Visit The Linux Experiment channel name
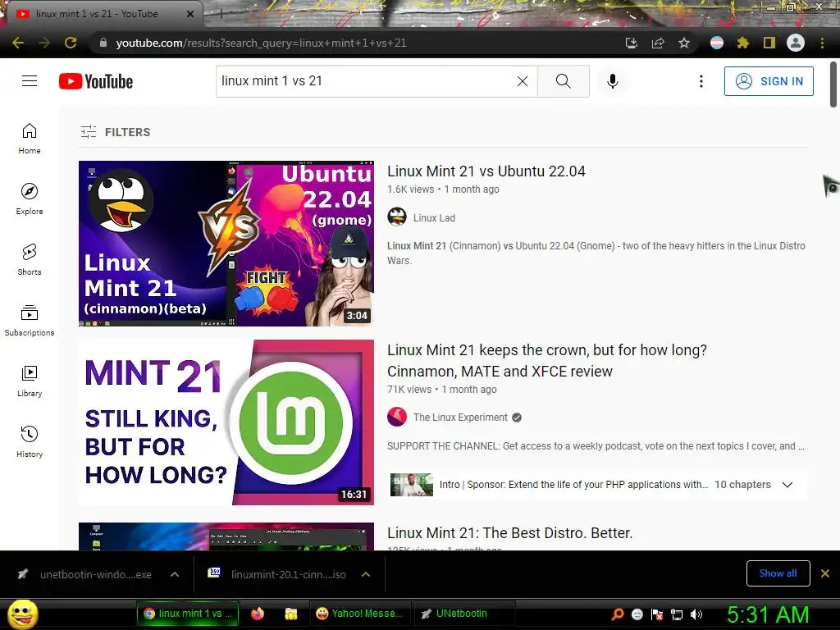The width and height of the screenshot is (840, 630). pyautogui.click(x=460, y=417)
